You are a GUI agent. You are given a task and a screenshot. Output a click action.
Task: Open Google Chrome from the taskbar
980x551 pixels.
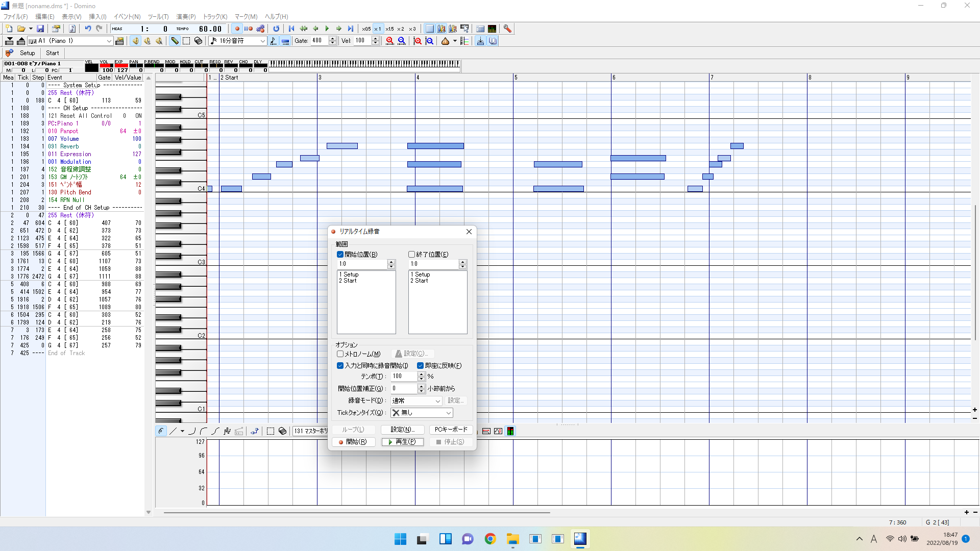point(490,539)
